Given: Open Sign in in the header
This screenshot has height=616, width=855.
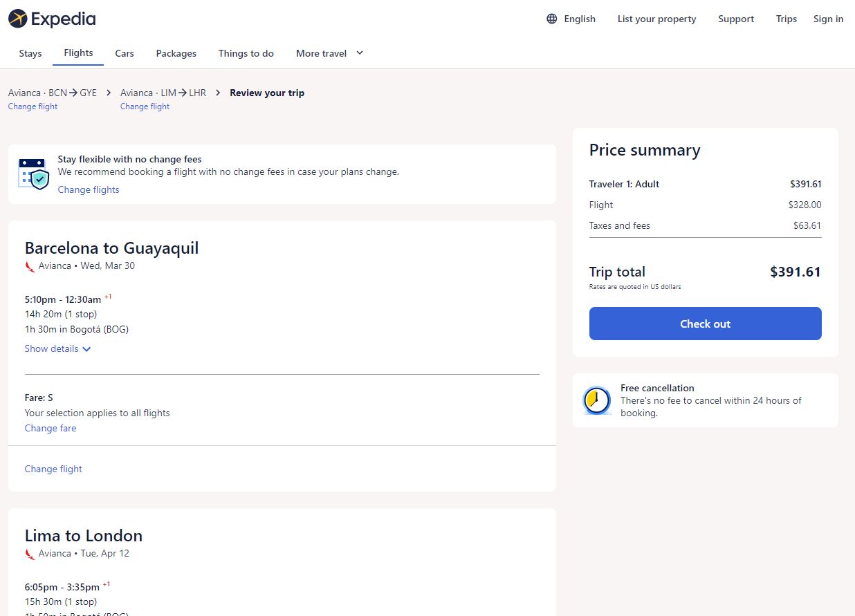Looking at the screenshot, I should pyautogui.click(x=828, y=19).
